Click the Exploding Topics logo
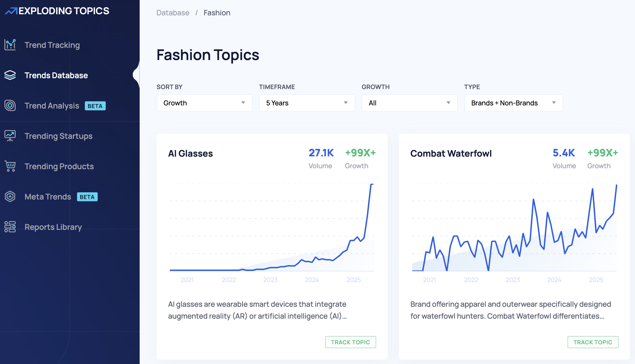The height and width of the screenshot is (364, 635). [x=57, y=11]
